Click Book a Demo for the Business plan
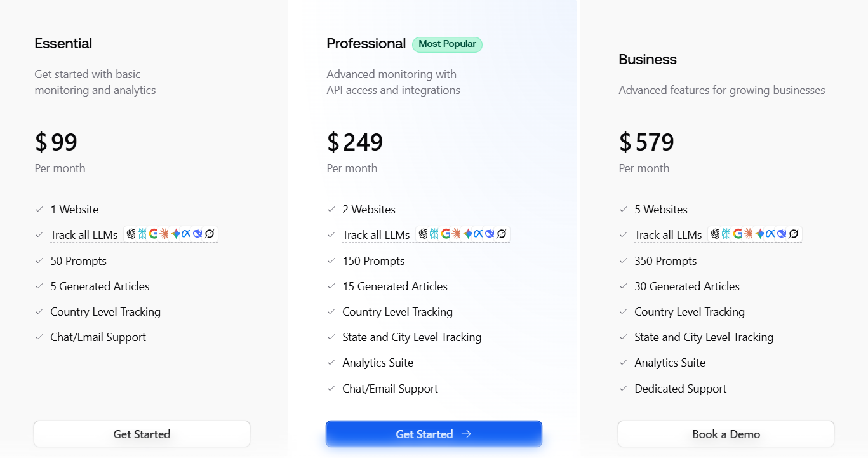Viewport: 868px width, 458px height. [x=726, y=434]
